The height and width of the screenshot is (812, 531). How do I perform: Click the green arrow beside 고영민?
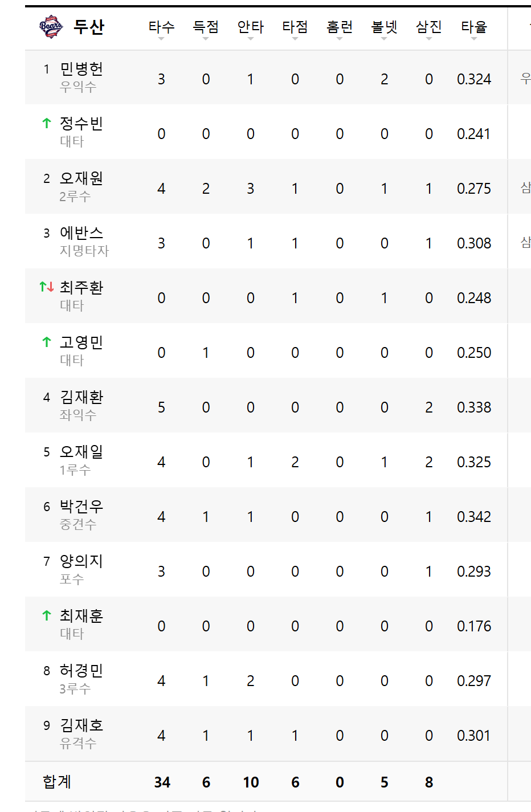(47, 342)
